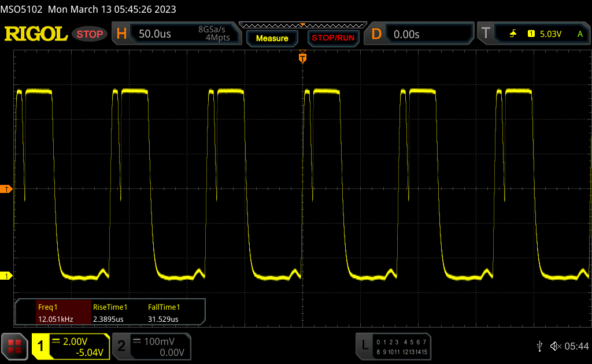Open the Measure menu
This screenshot has height=364, width=592.
click(272, 39)
